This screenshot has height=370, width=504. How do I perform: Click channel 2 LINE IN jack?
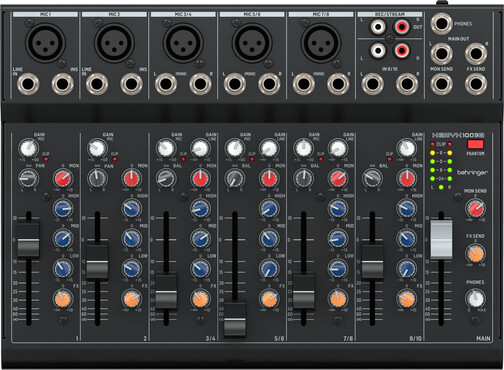(x=97, y=84)
